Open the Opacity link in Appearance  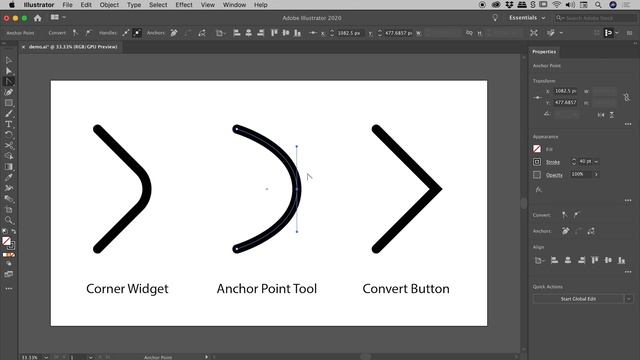click(x=554, y=175)
